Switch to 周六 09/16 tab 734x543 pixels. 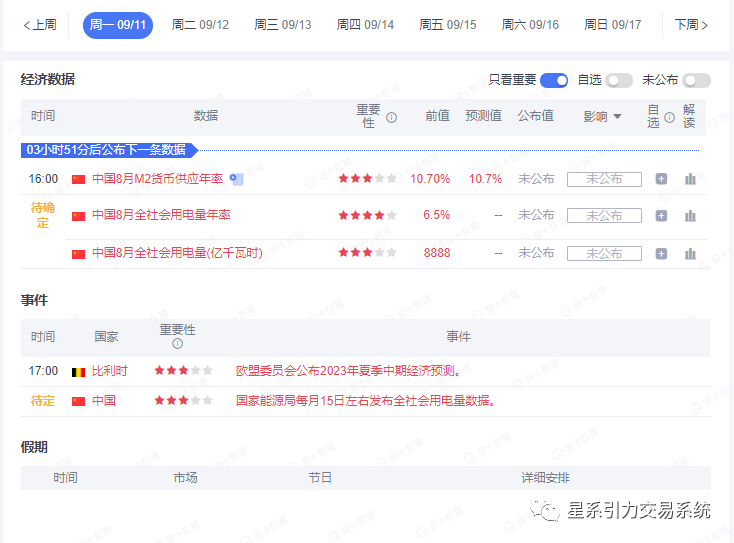pyautogui.click(x=530, y=25)
